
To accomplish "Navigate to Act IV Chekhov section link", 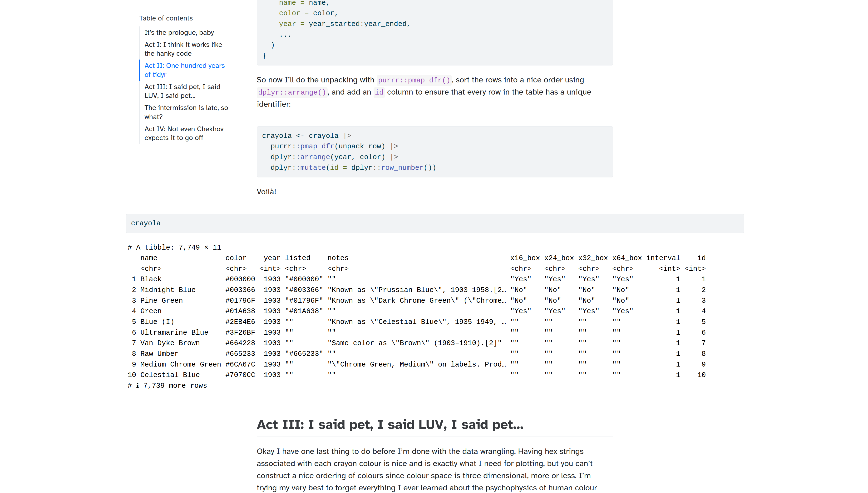I will [184, 133].
